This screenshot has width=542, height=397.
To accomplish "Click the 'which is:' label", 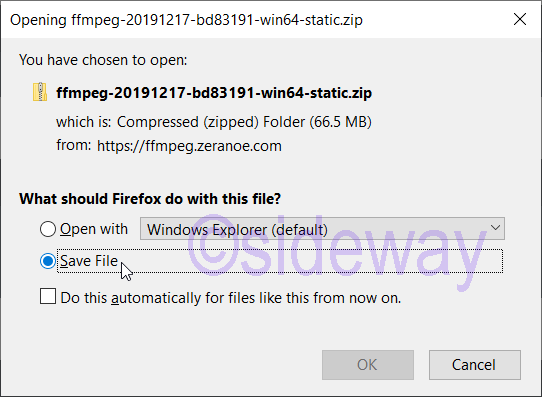I will (84, 122).
